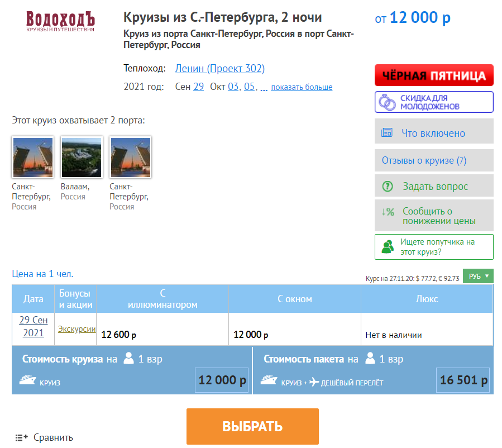The width and height of the screenshot is (502, 448).
Task: Click the ship icon in cruise cost panel
Action: [x=27, y=380]
